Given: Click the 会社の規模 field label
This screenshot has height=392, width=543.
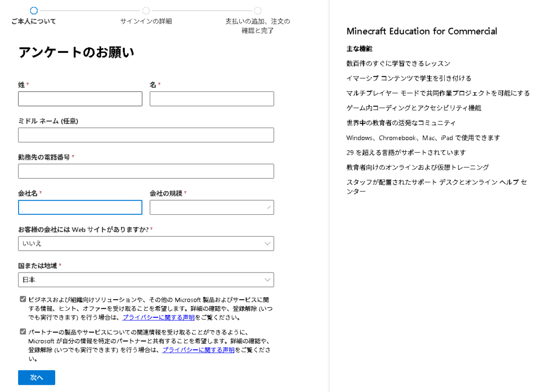Looking at the screenshot, I should click(166, 193).
